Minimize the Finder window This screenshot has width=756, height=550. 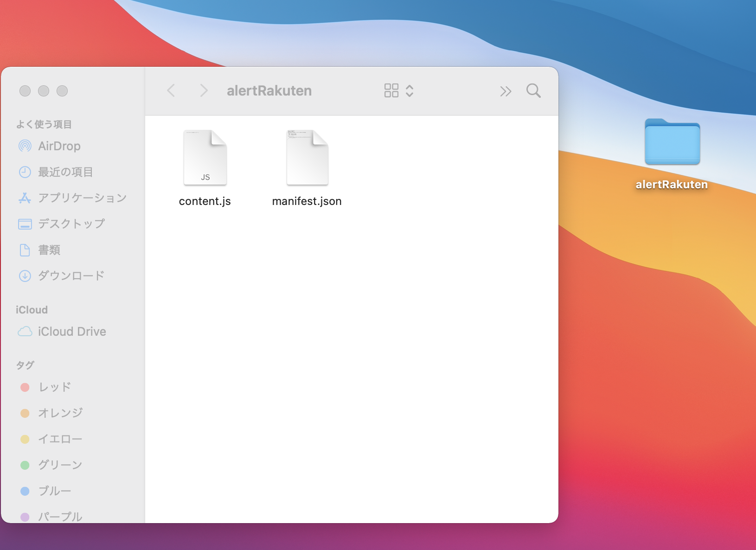tap(44, 91)
